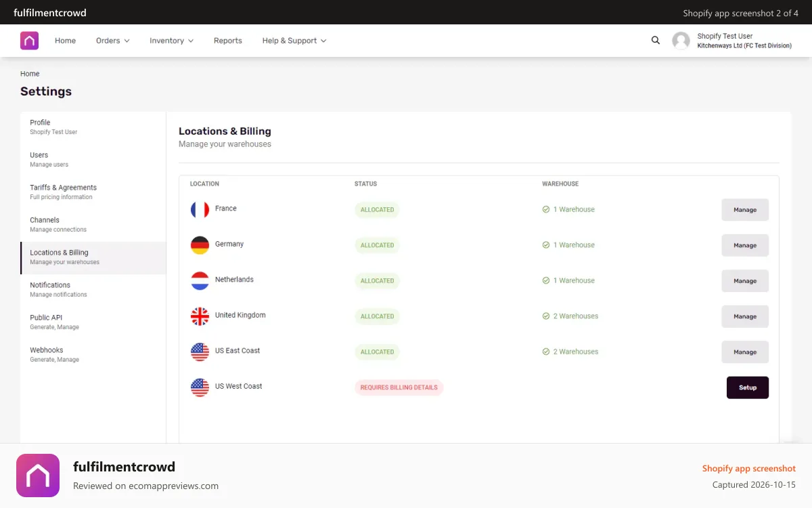The height and width of the screenshot is (508, 812).
Task: Open search with the magnifier icon
Action: pos(655,40)
